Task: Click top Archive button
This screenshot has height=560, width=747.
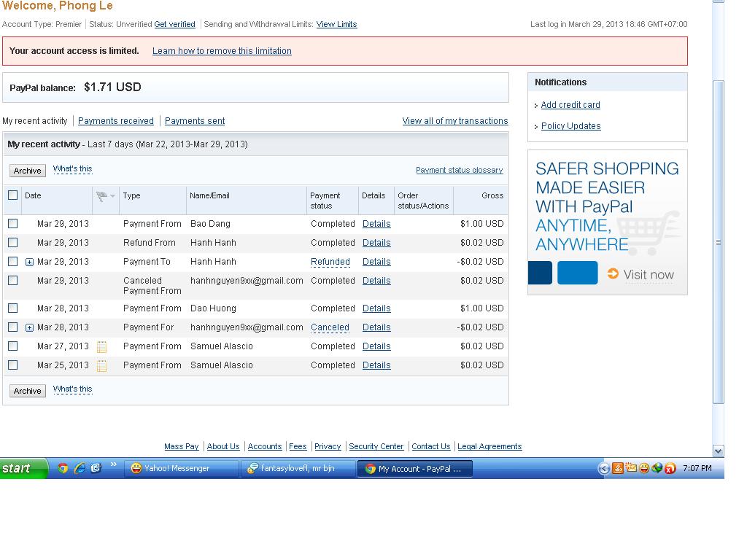Action: 28,171
